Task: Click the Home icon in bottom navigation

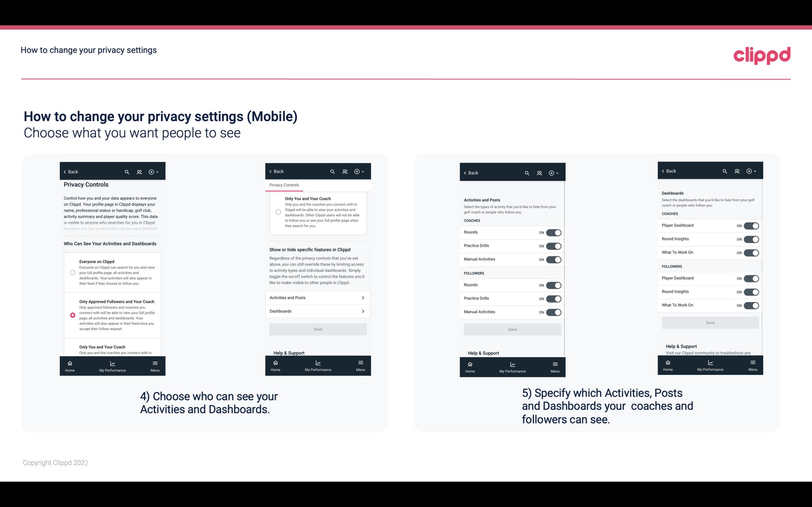Action: [69, 363]
